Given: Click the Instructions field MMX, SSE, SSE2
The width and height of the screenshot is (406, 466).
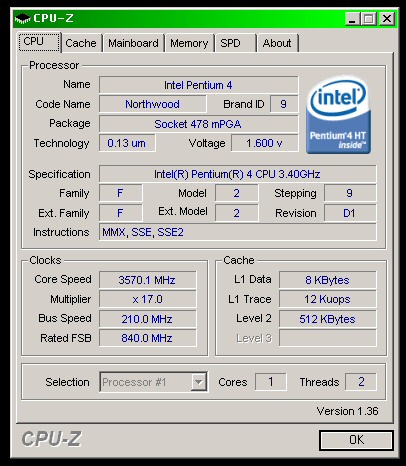Looking at the screenshot, I should 237,232.
